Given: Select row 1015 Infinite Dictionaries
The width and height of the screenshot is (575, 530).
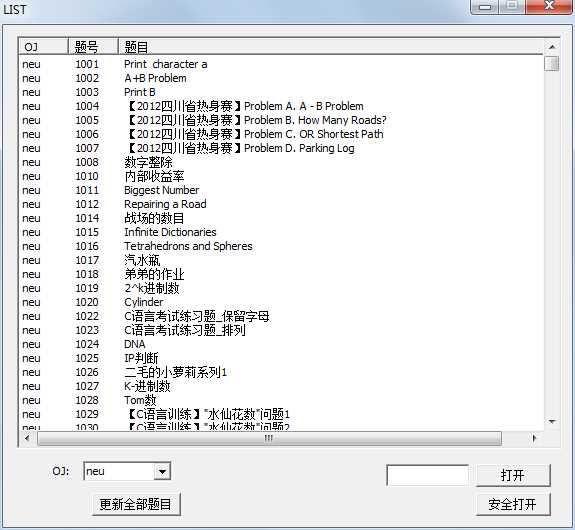Looking at the screenshot, I should (281, 232).
